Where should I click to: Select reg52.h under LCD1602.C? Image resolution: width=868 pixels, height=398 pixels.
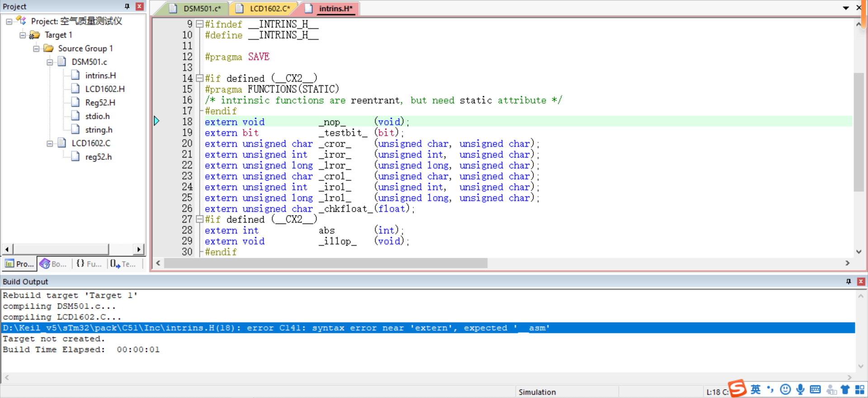98,157
